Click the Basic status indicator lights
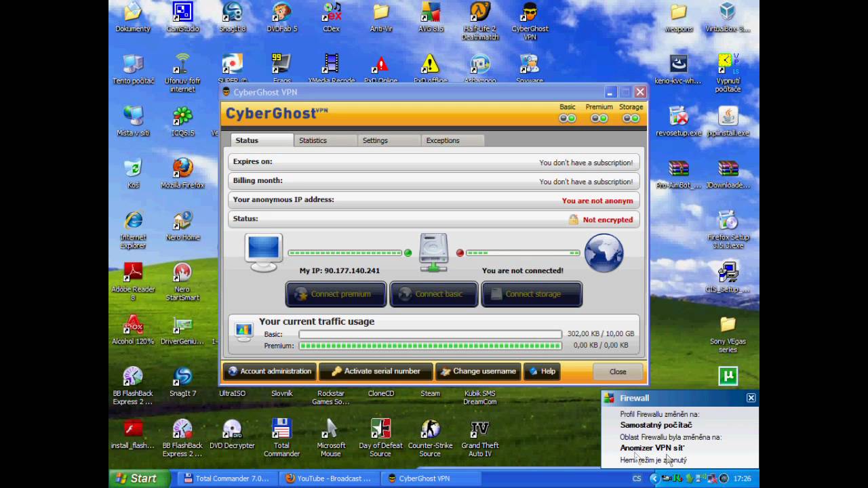This screenshot has height=488, width=868. pyautogui.click(x=567, y=119)
